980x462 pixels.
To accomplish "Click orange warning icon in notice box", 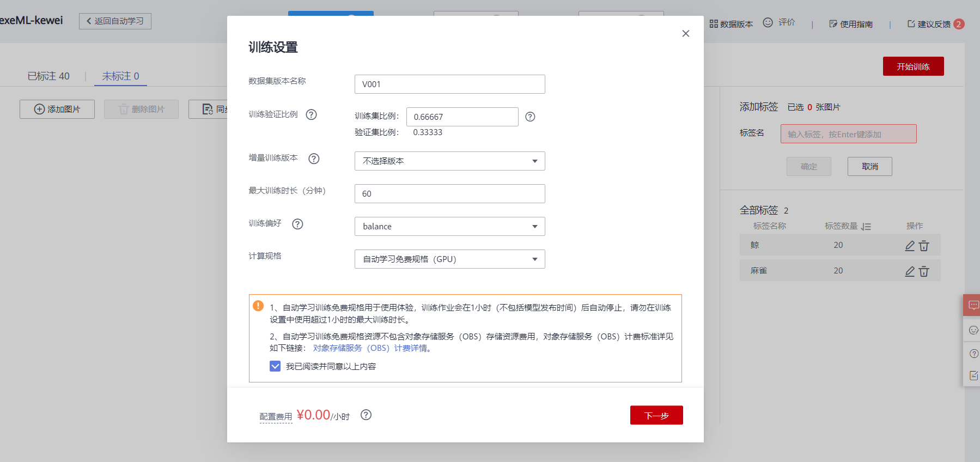I will [258, 306].
